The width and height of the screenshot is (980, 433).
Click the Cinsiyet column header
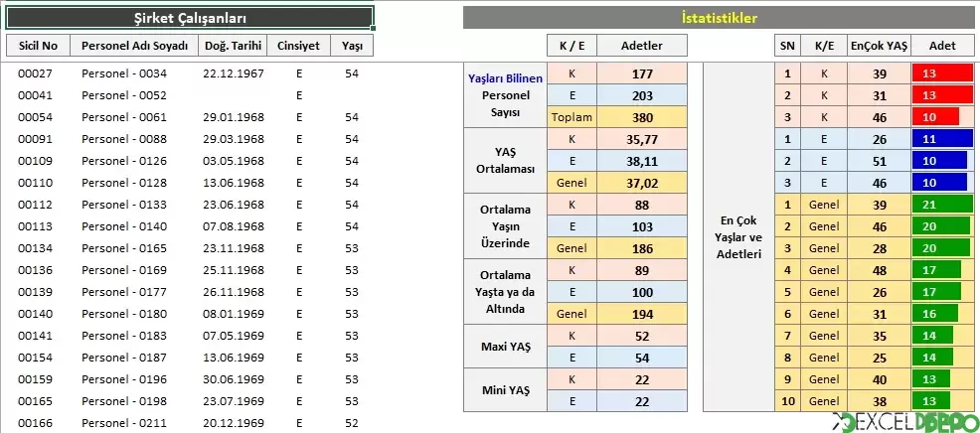[x=299, y=46]
